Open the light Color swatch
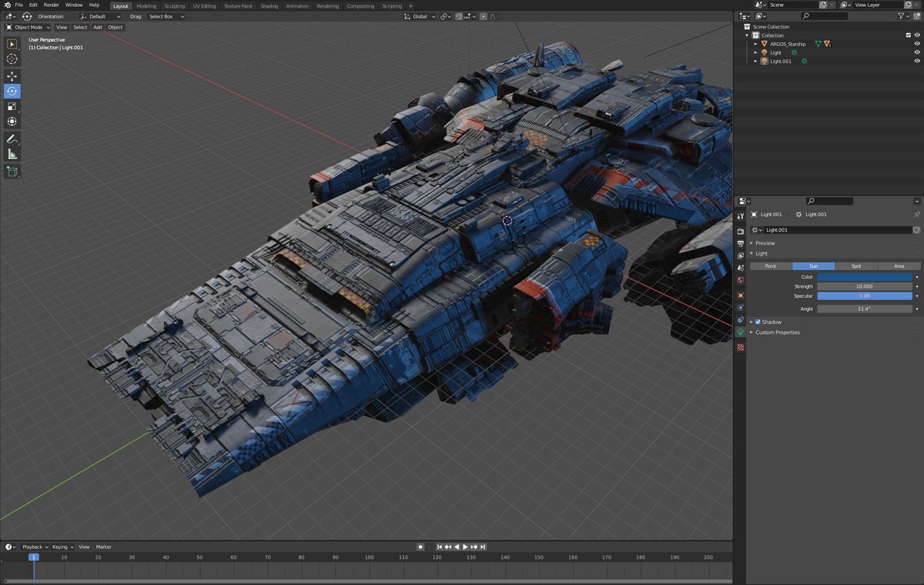924x585 pixels. pos(864,277)
